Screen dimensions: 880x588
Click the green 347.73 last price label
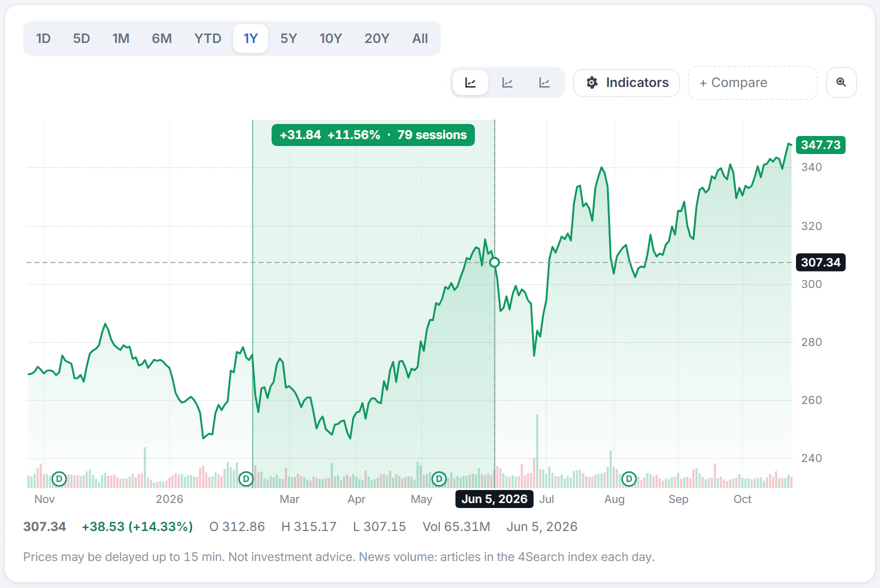pyautogui.click(x=820, y=145)
